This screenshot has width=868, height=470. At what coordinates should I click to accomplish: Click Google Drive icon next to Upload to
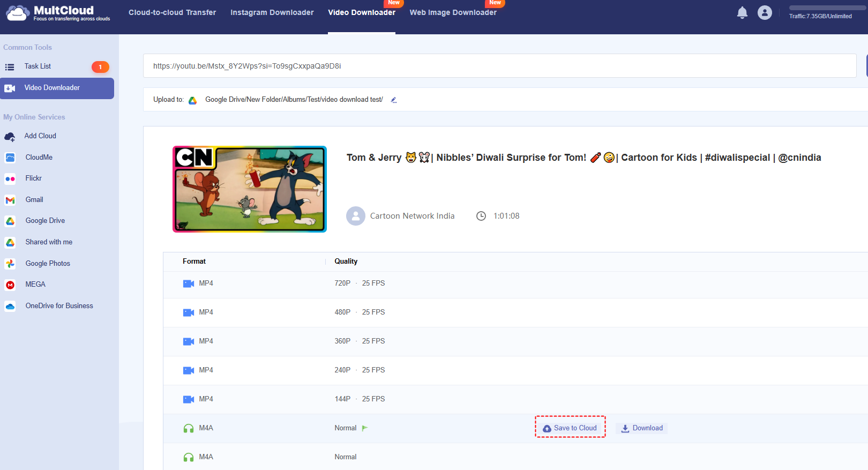point(193,100)
